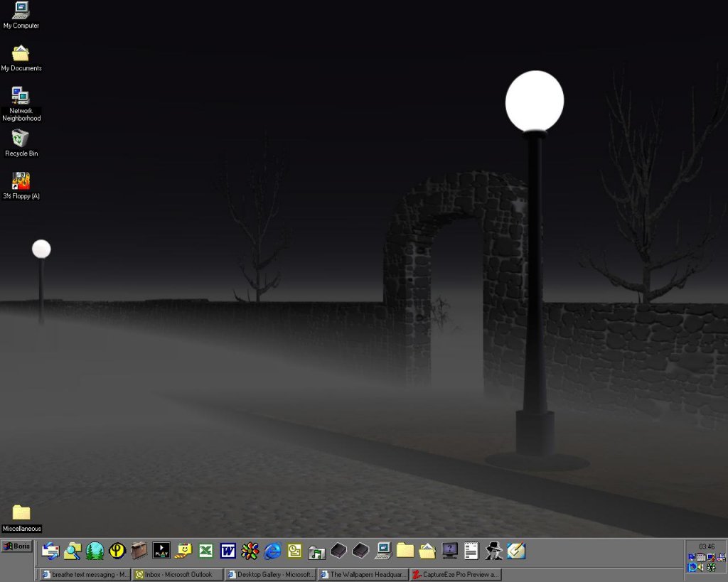The width and height of the screenshot is (728, 582).
Task: Switch to CaptureEze Pro Preview window
Action: pyautogui.click(x=456, y=574)
